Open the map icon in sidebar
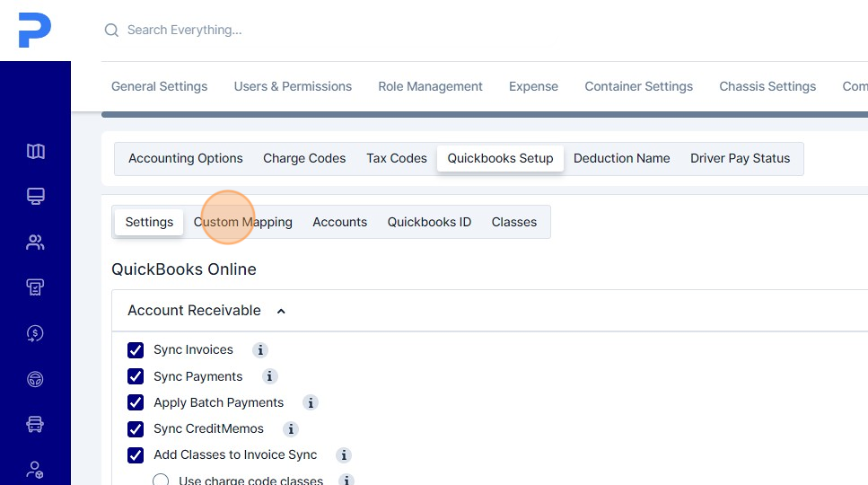The image size is (868, 485). 35,151
